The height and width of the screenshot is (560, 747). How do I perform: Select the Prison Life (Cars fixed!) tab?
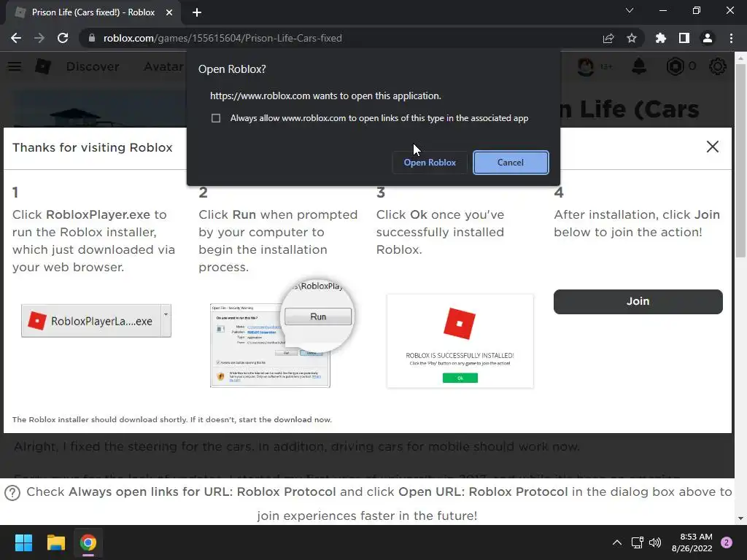(93, 12)
